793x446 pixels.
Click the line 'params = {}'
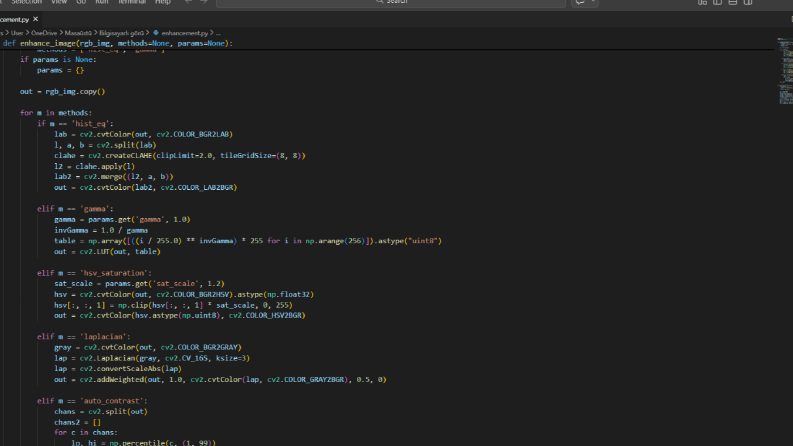(x=60, y=70)
